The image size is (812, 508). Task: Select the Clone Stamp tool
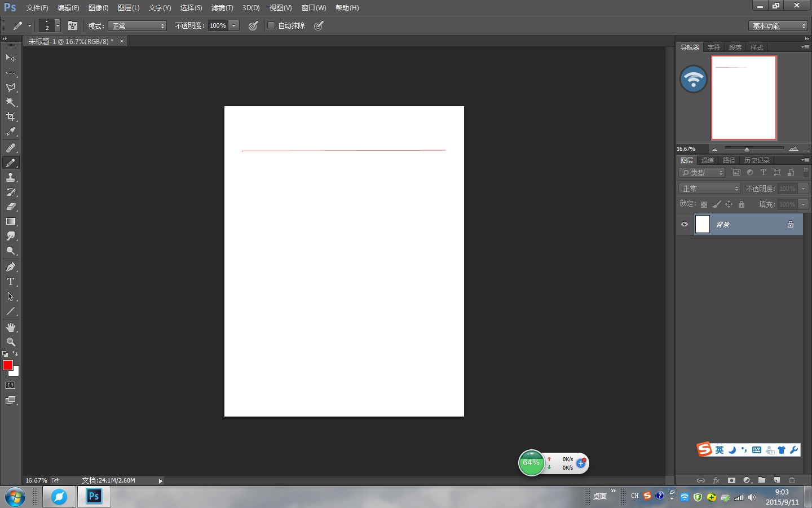[11, 177]
